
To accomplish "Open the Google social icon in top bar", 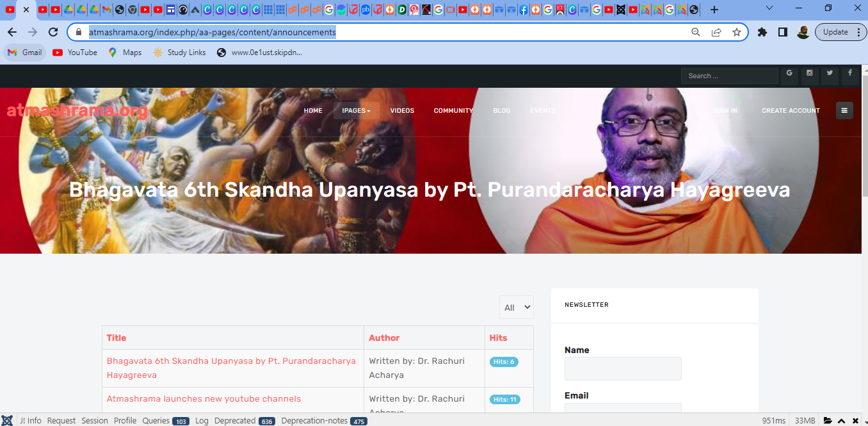I will tap(789, 74).
